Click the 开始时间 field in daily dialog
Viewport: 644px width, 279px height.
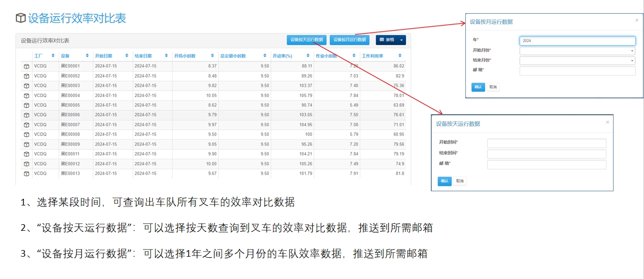(546, 143)
